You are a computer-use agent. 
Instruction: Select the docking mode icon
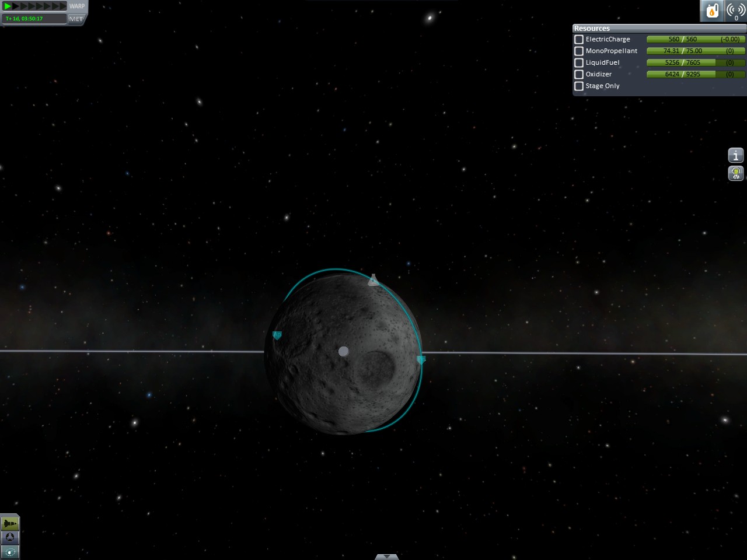point(10,537)
